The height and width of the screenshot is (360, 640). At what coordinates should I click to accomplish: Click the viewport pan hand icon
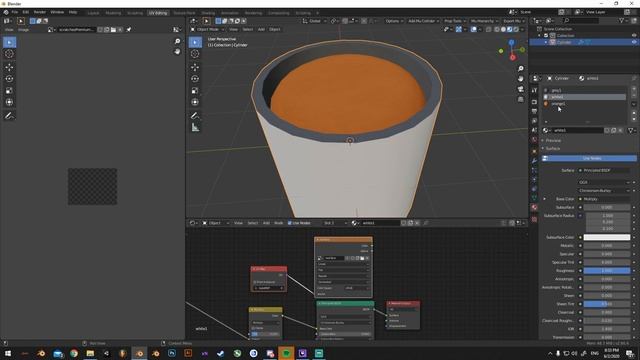click(520, 78)
